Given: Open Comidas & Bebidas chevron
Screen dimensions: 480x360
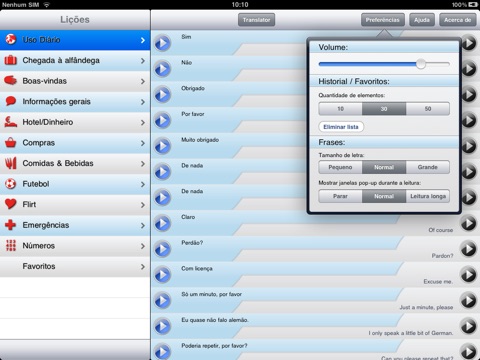Looking at the screenshot, I should [x=143, y=164].
